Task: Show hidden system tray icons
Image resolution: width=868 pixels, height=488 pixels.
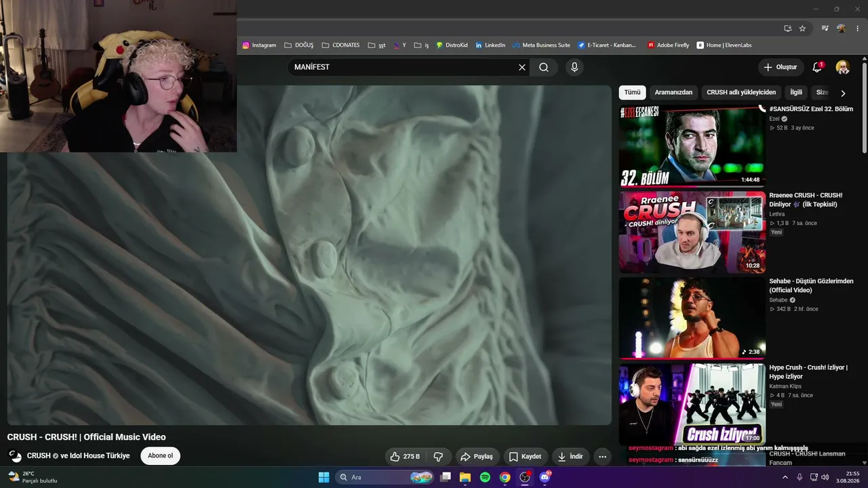Action: pyautogui.click(x=785, y=477)
